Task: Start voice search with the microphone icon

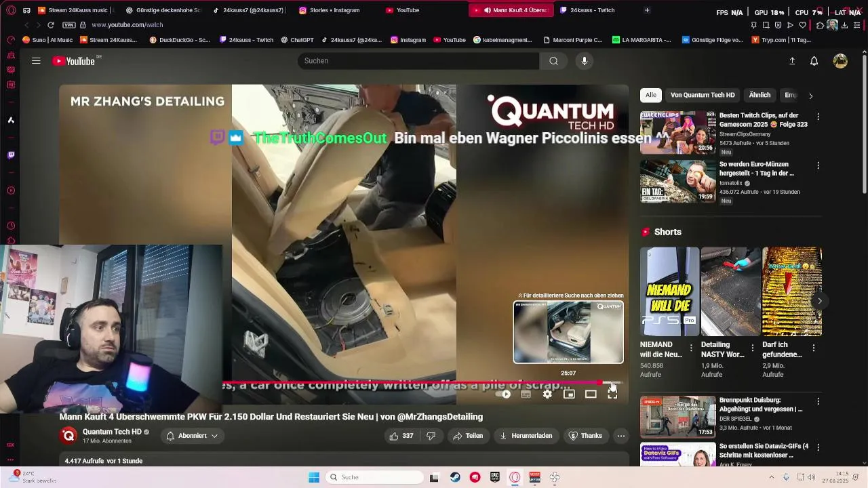Action: click(585, 61)
